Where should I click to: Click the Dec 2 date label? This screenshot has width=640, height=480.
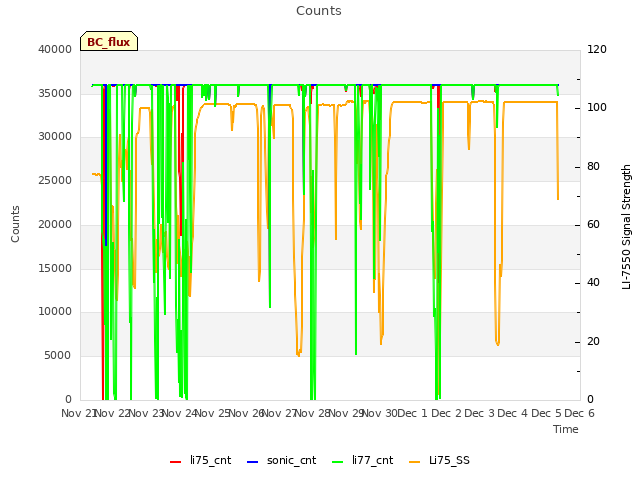[447, 413]
